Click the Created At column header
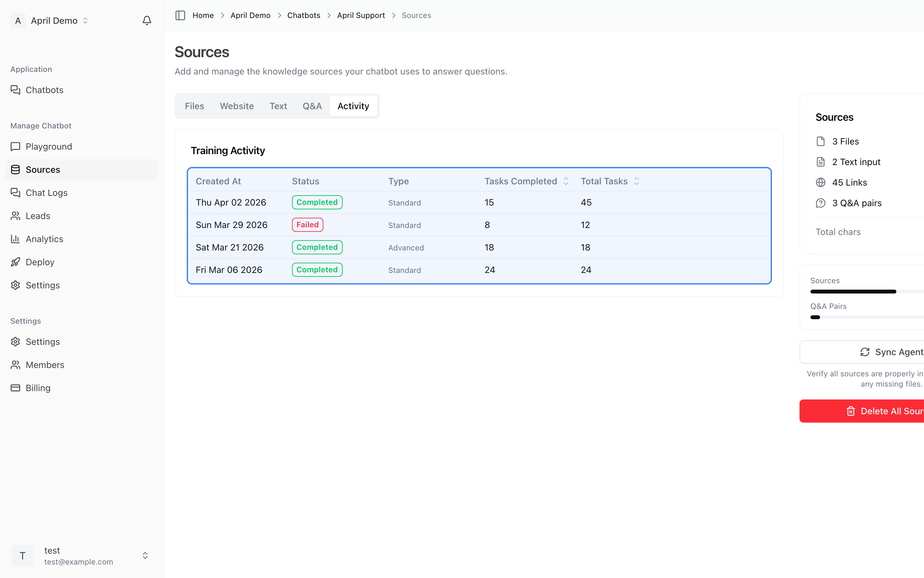This screenshot has height=578, width=924. tap(218, 181)
